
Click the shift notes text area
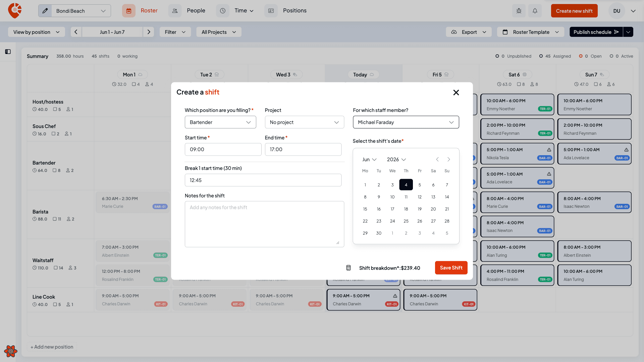264,224
